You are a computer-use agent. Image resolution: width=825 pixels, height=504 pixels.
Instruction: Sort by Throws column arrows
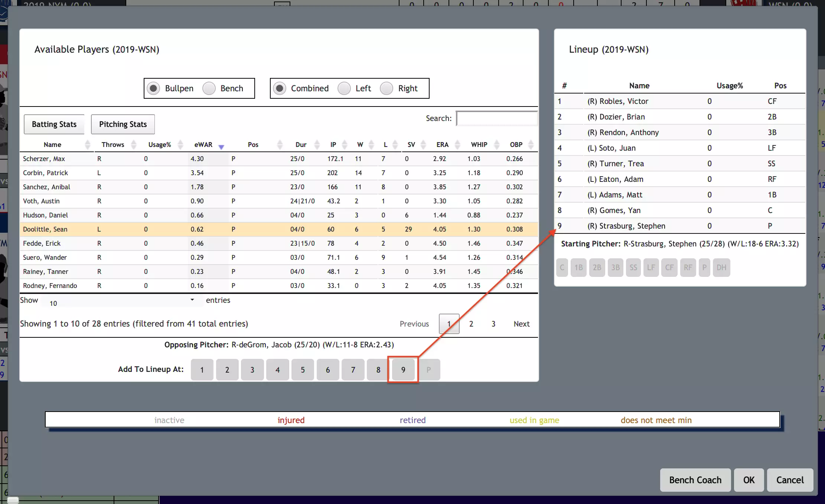point(134,145)
